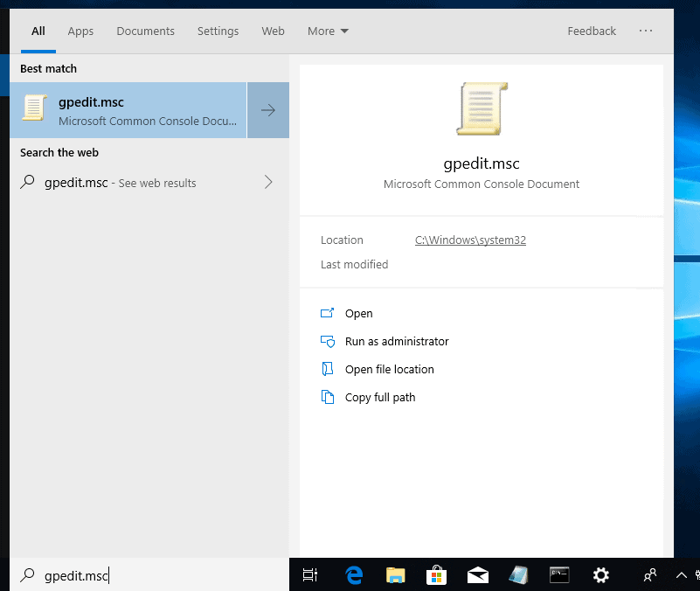700x591 pixels.
Task: Switch to the Apps tab
Action: [80, 31]
